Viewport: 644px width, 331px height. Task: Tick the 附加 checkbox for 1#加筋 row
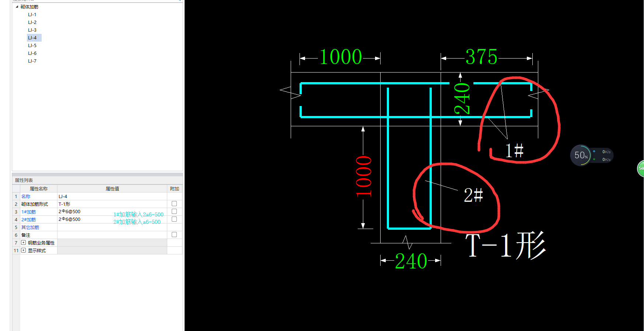[x=174, y=211]
